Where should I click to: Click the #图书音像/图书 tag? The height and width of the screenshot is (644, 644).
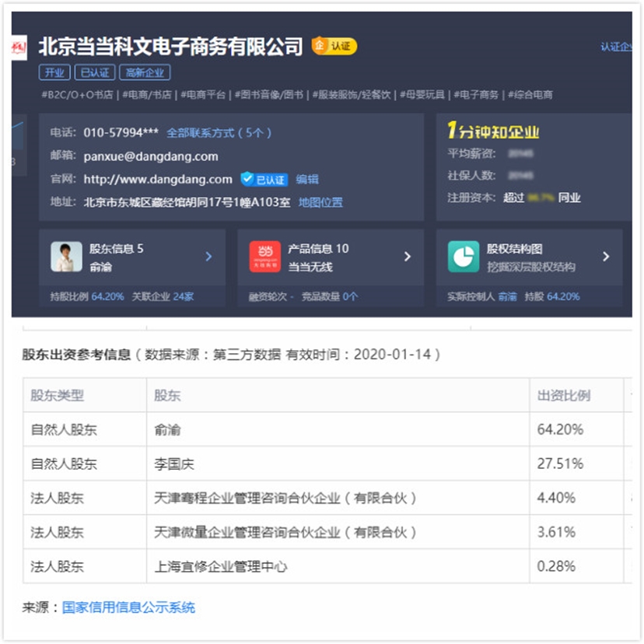point(269,95)
